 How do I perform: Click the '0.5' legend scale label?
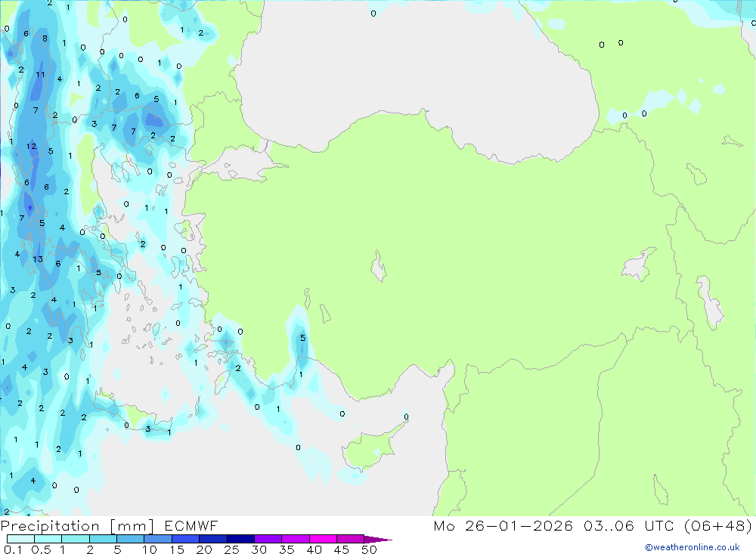click(41, 549)
